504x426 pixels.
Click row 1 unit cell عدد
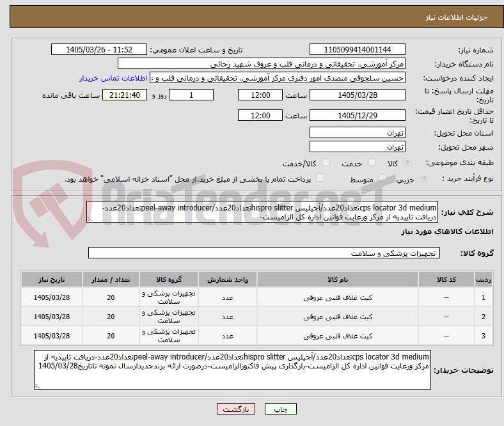click(x=228, y=297)
